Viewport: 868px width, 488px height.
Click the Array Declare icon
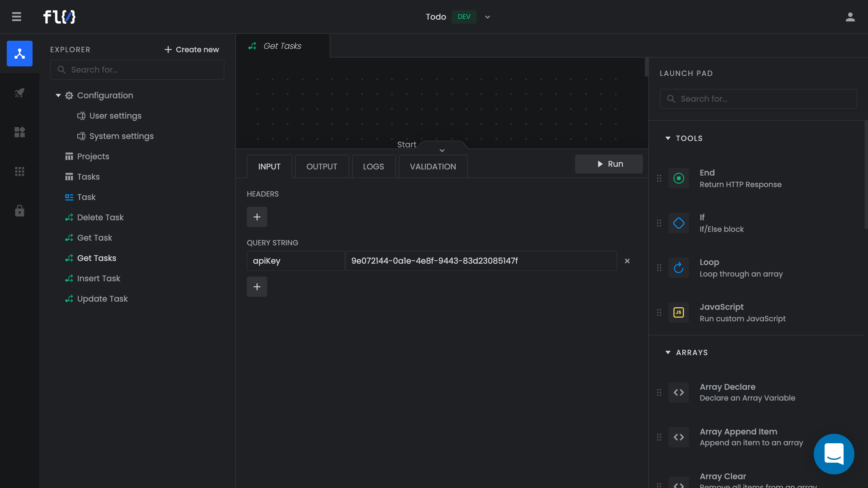click(679, 392)
